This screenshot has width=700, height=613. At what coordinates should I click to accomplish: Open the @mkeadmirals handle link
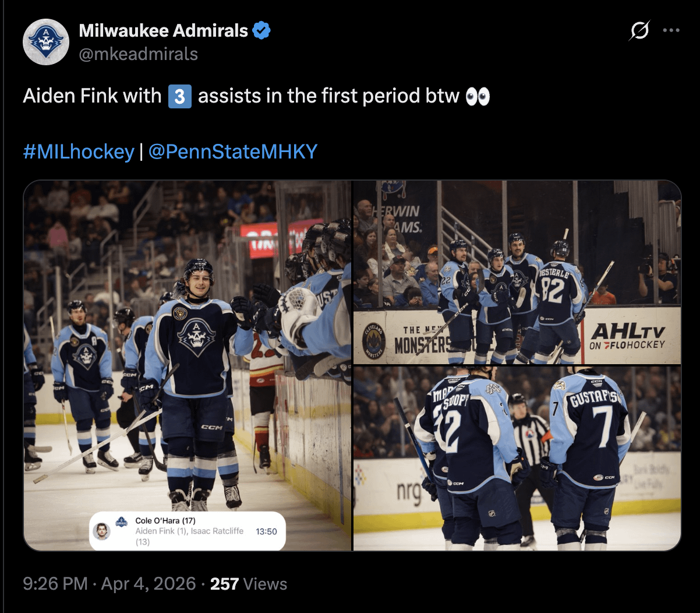(x=139, y=54)
